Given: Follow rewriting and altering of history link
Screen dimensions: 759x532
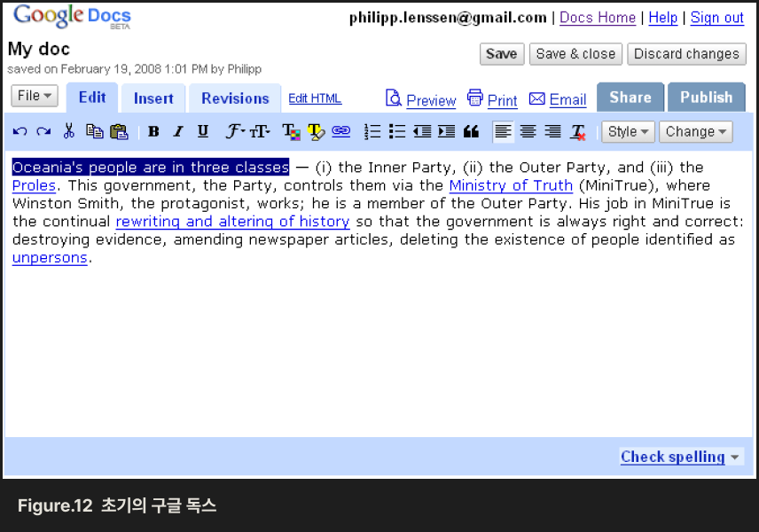Looking at the screenshot, I should pos(232,222).
